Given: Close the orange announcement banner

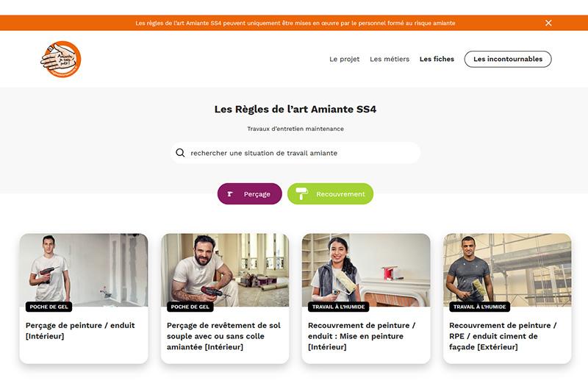Looking at the screenshot, I should coord(548,23).
